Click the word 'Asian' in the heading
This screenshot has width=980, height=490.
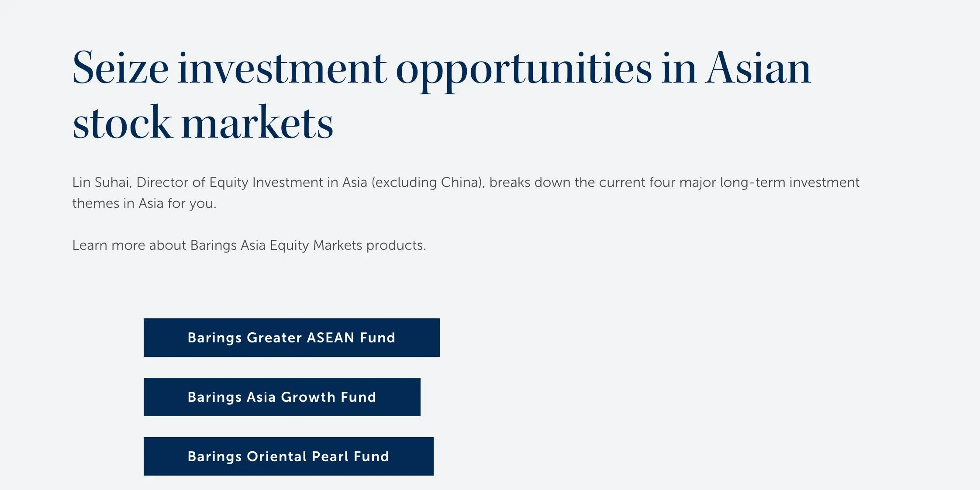(x=758, y=68)
